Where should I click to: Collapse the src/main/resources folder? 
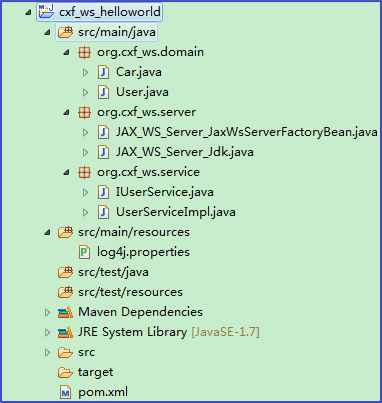coord(48,233)
